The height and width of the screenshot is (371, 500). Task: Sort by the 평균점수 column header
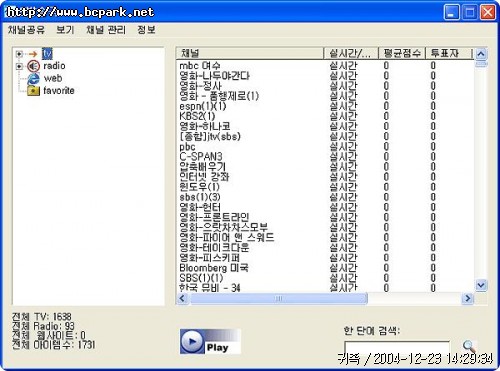click(402, 53)
